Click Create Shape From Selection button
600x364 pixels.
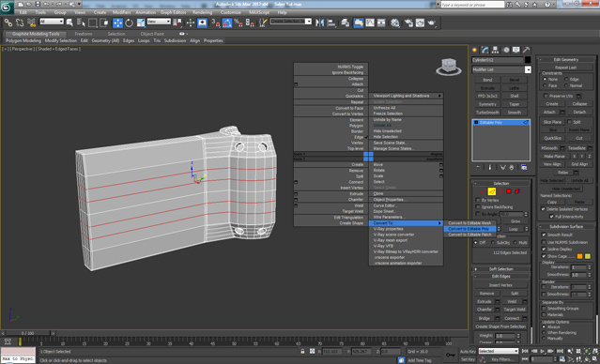pyautogui.click(x=500, y=326)
